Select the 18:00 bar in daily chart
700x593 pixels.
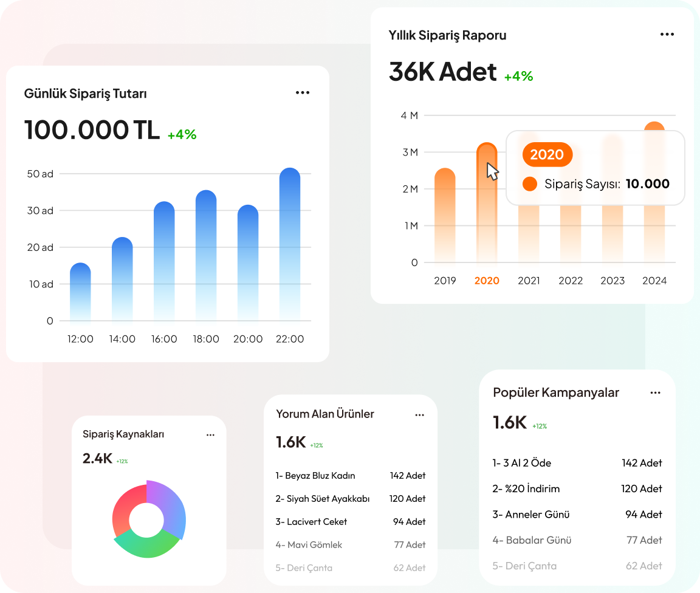206,255
